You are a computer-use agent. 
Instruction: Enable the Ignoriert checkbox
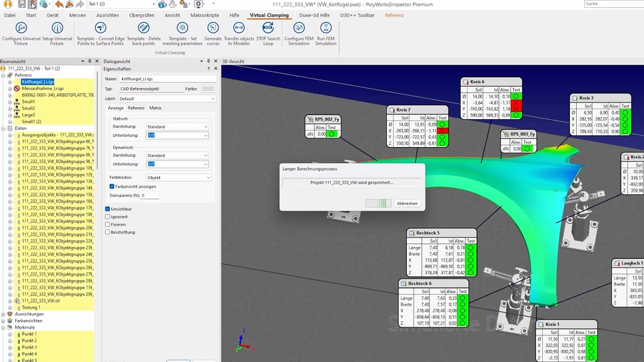click(108, 217)
